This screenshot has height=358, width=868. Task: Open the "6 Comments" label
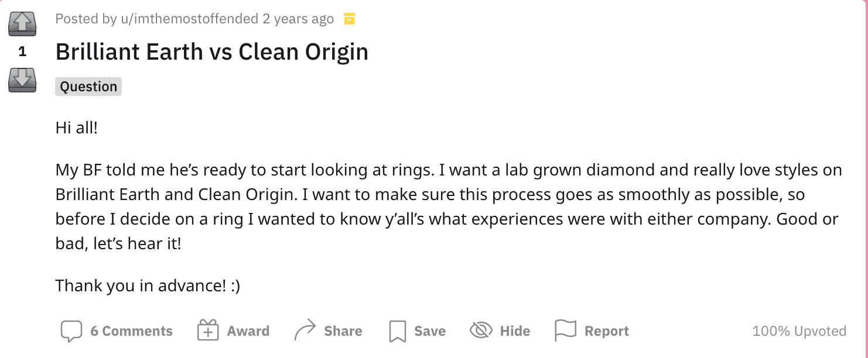click(131, 331)
